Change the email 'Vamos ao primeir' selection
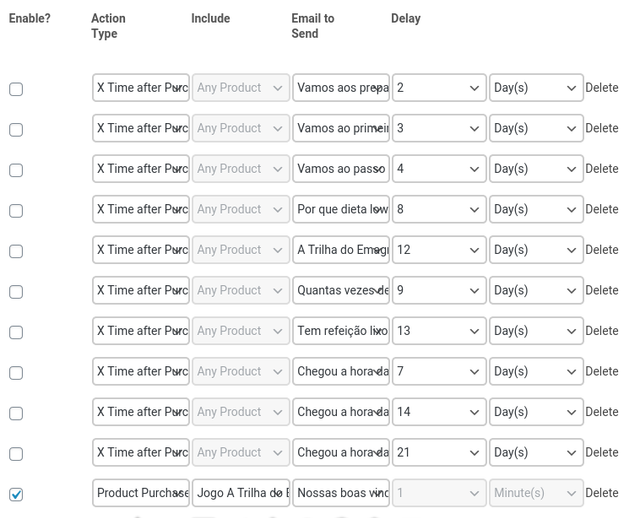The image size is (640, 518). 341,128
